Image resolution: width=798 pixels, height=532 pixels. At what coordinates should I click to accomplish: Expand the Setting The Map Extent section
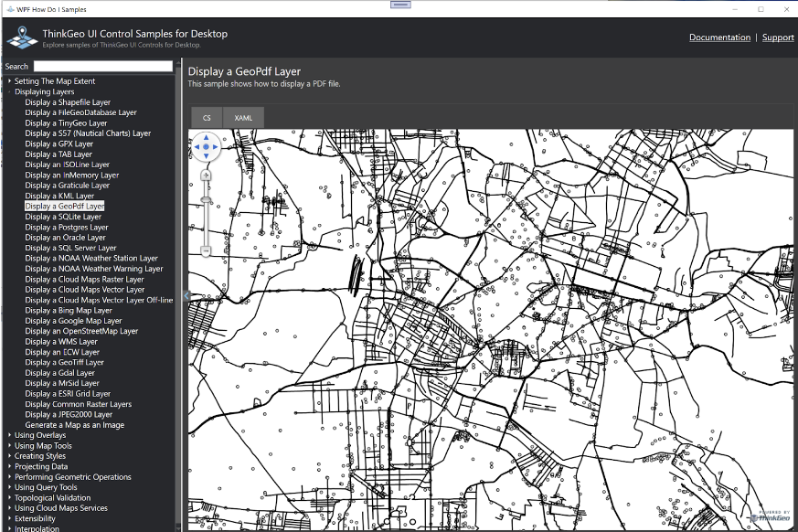10,81
